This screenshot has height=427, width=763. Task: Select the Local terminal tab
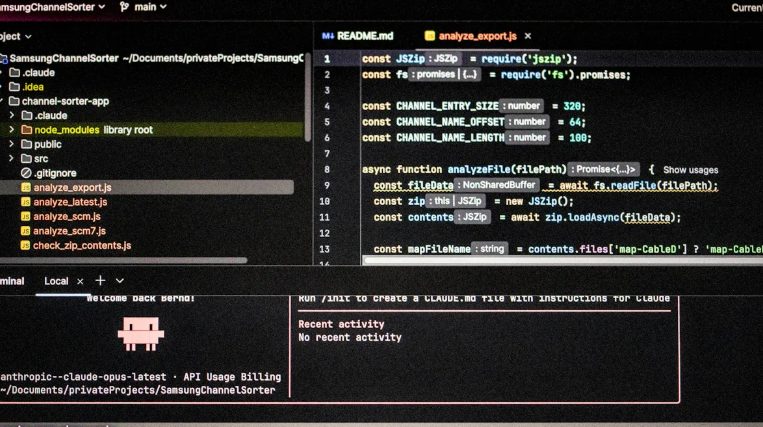click(x=56, y=281)
